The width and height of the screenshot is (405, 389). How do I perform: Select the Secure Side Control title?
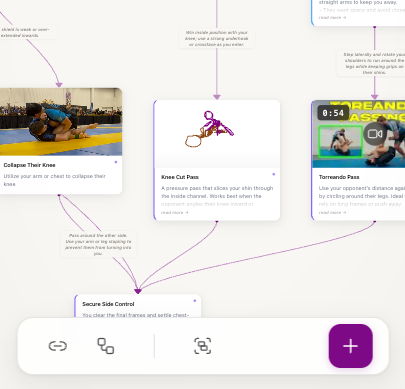[x=108, y=304]
